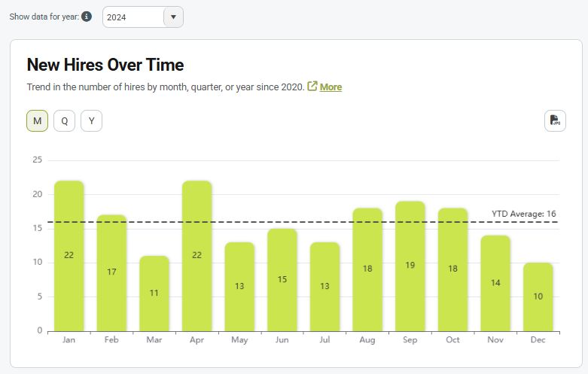The height and width of the screenshot is (374, 588).
Task: Select the March bar showing 11
Action: (x=154, y=293)
